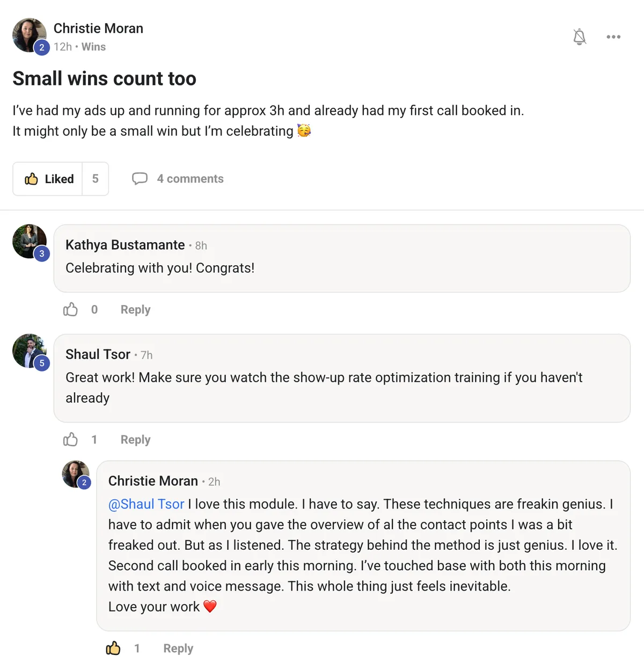Reply to Kathya Bustamante's comment
Image resolution: width=644 pixels, height=670 pixels.
point(135,309)
